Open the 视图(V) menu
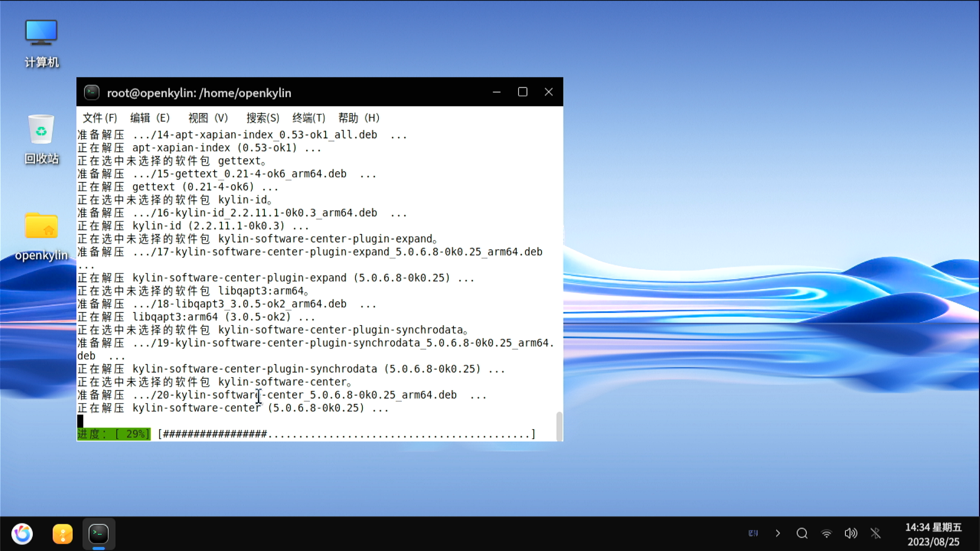Viewport: 980px width, 551px height. pyautogui.click(x=208, y=118)
